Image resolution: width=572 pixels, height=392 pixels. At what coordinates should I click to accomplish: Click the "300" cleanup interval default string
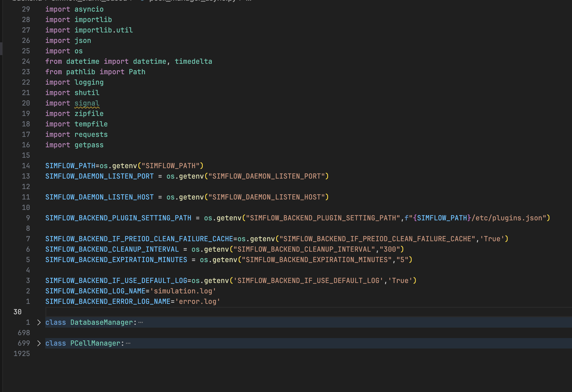[390, 249]
